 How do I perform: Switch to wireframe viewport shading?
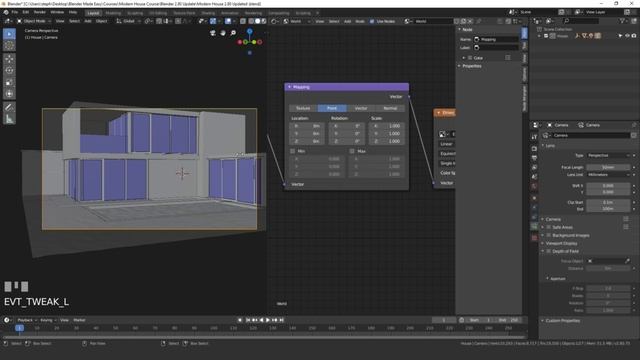coord(251,21)
